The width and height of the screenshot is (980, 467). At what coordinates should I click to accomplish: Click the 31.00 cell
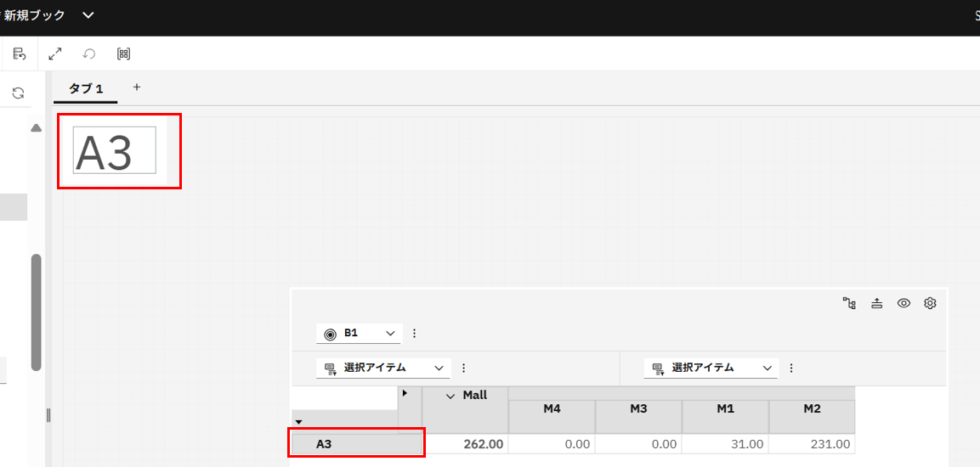pyautogui.click(x=725, y=445)
